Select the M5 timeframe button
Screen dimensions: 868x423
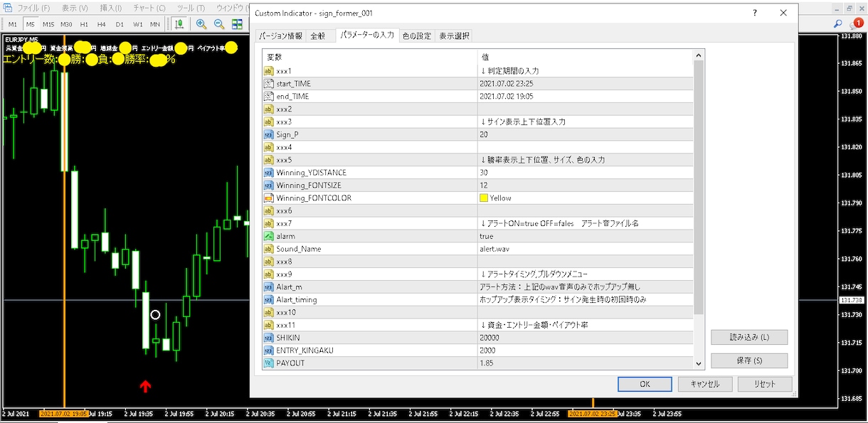click(x=30, y=24)
